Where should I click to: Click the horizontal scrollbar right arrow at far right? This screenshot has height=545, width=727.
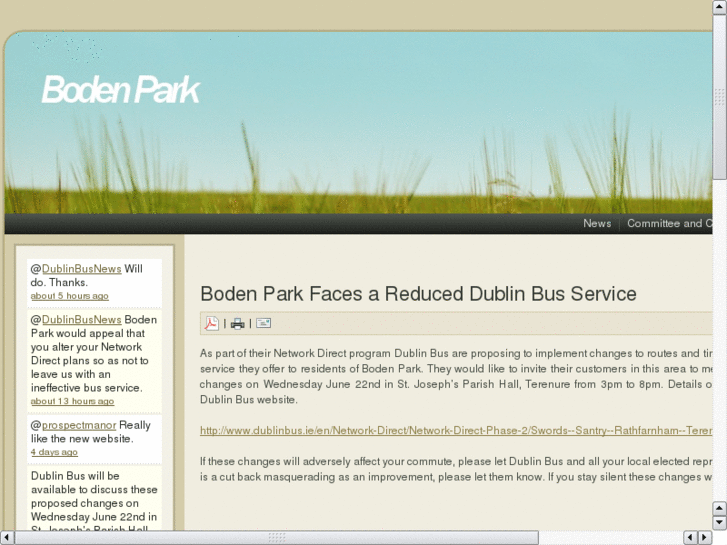705,537
